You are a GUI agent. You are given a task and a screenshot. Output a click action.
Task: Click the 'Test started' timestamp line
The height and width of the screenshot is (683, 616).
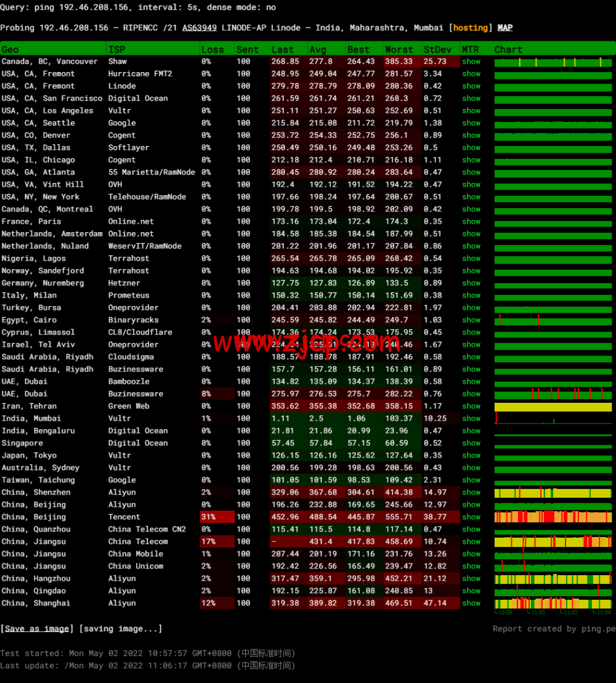(148, 653)
